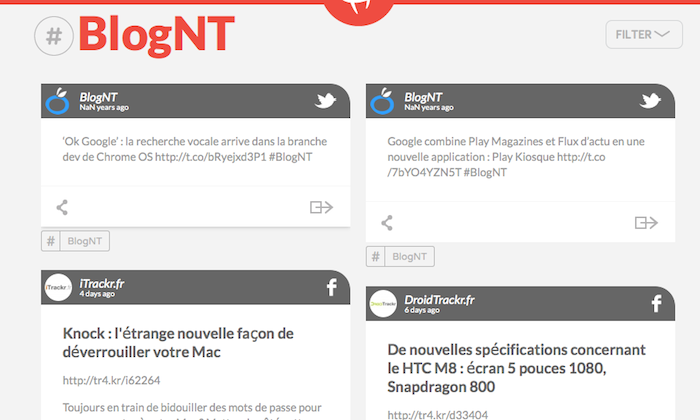This screenshot has height=420, width=700.
Task: Click the Facebook icon on iTrackr.fr card
Action: pos(332,287)
